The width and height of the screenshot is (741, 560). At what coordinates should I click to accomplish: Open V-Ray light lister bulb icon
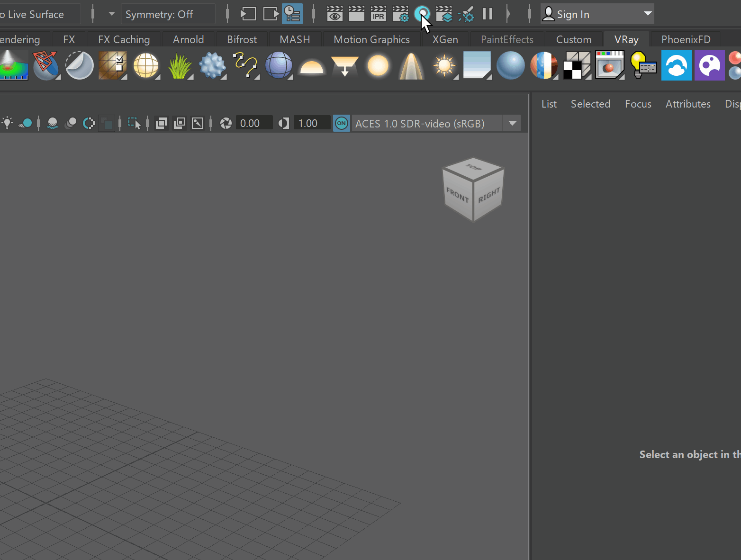643,65
